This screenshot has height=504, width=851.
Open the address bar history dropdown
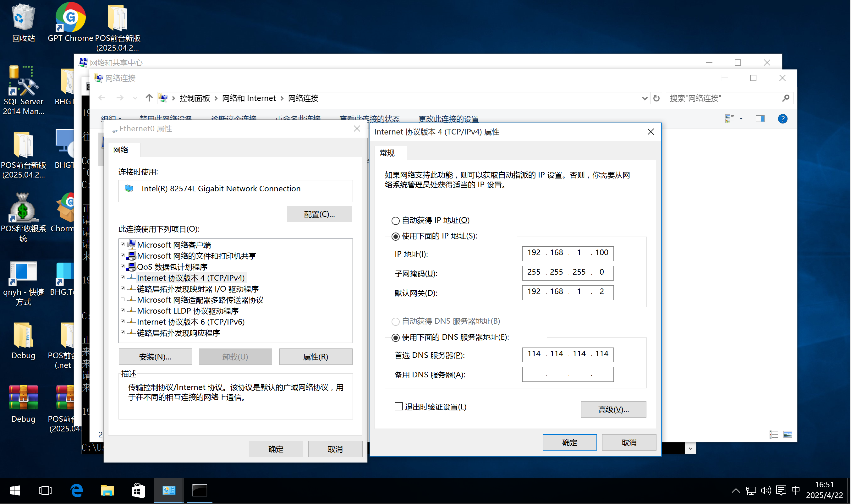pos(645,98)
